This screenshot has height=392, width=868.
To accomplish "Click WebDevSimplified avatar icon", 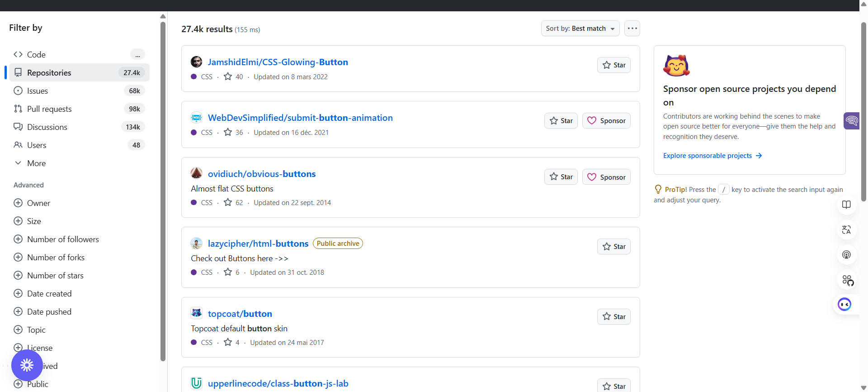I will pos(196,118).
